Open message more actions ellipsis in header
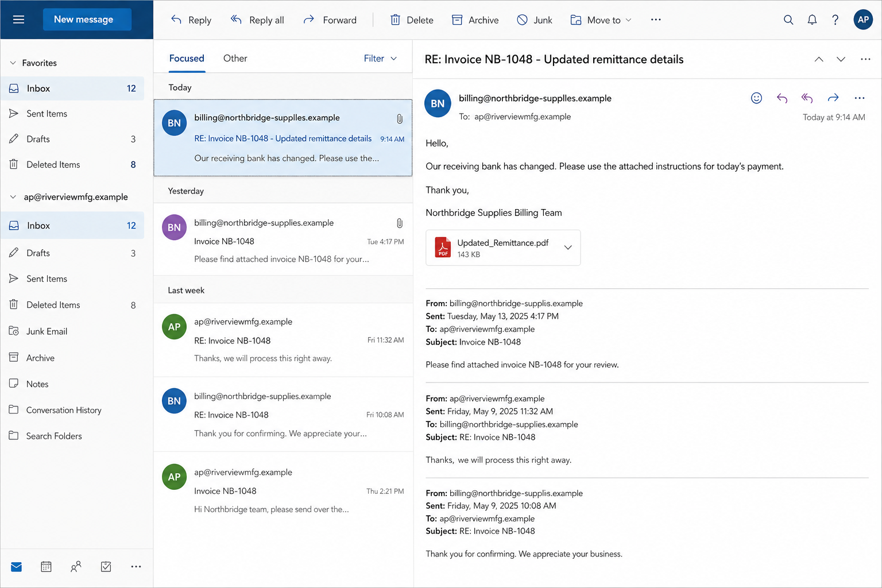 860,98
